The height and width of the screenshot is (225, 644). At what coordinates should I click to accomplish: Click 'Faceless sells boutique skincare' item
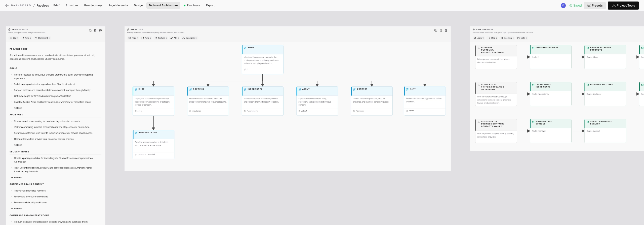[x=30, y=203]
